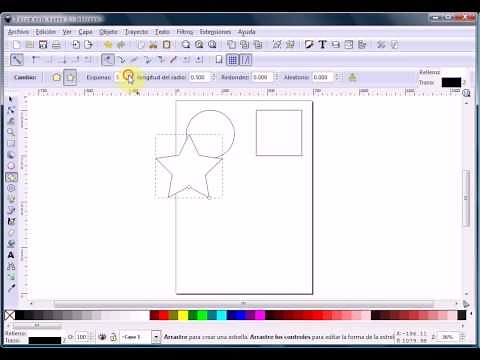Viewport: 480px width, 360px height.
Task: Open an existing document
Action: [30, 44]
